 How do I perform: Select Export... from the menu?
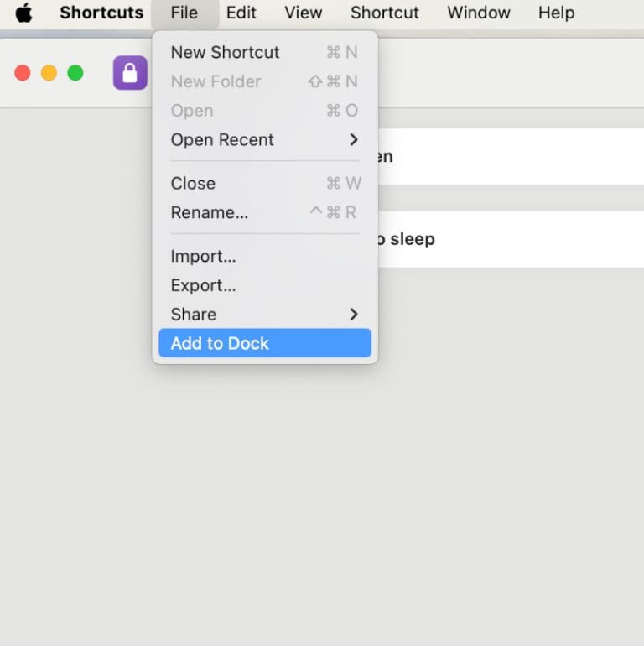click(265, 285)
